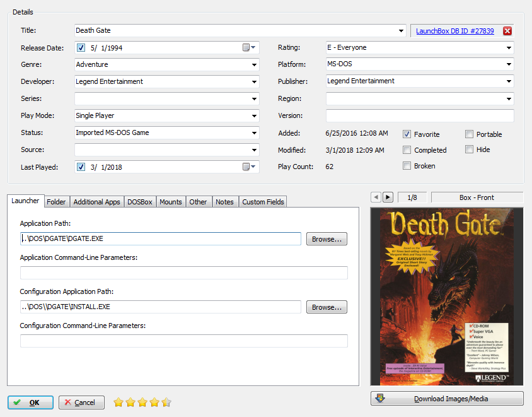Click the Play Count value 62
Screen dimensions: 532x417
coord(329,167)
